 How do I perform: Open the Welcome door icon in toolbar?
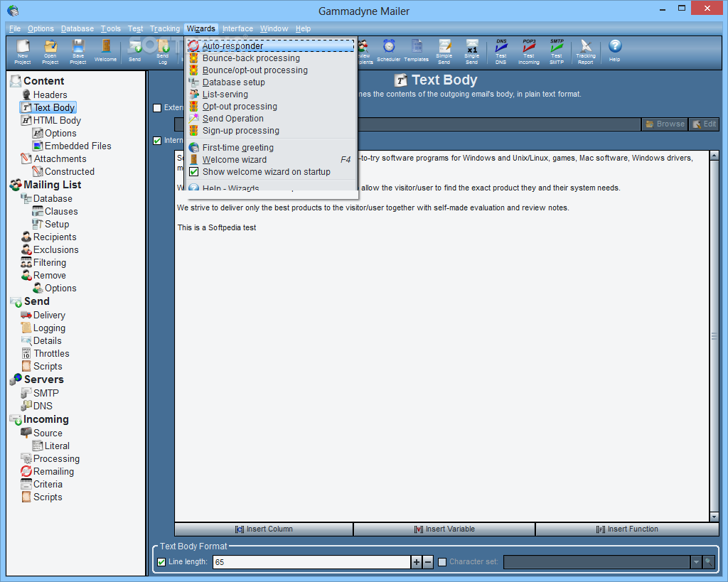pos(106,50)
